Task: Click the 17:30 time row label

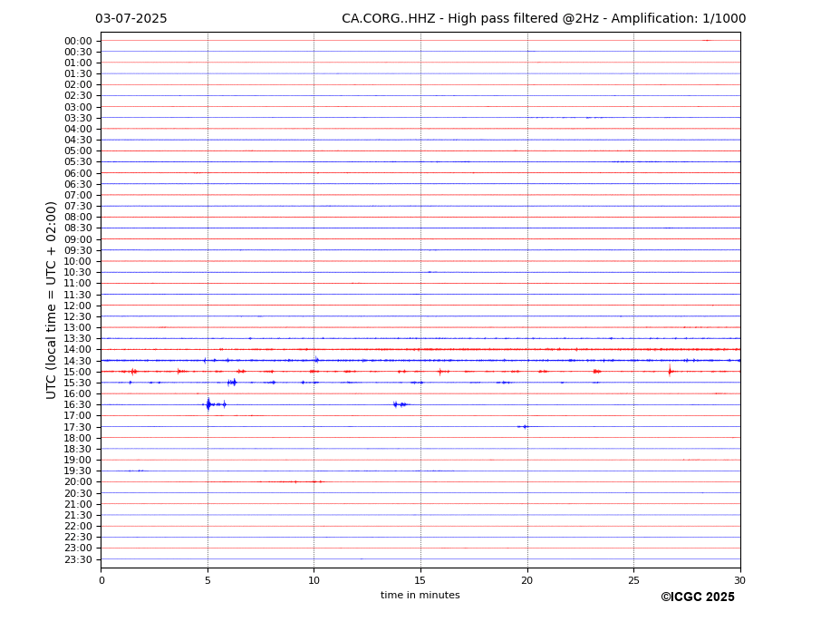Action: [x=78, y=427]
